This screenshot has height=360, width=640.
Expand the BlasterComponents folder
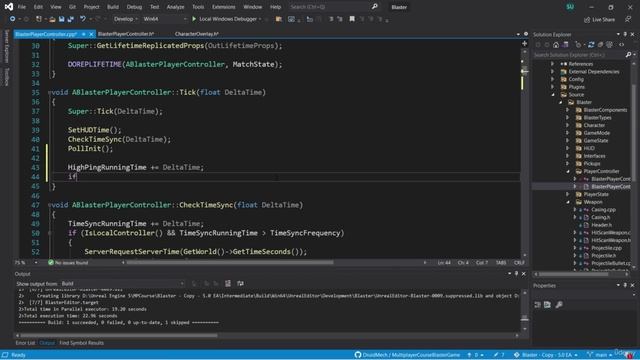[x=568, y=110]
